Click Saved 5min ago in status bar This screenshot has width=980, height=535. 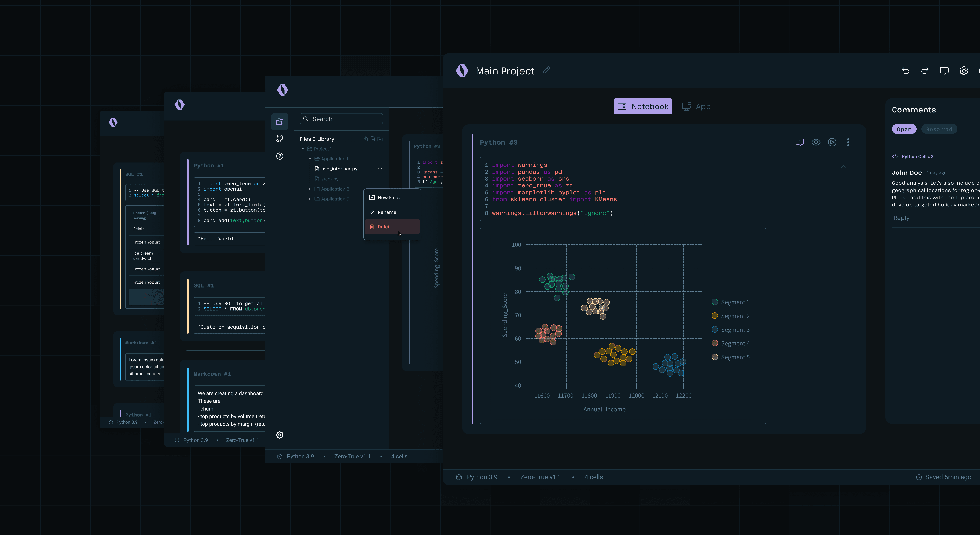(948, 477)
